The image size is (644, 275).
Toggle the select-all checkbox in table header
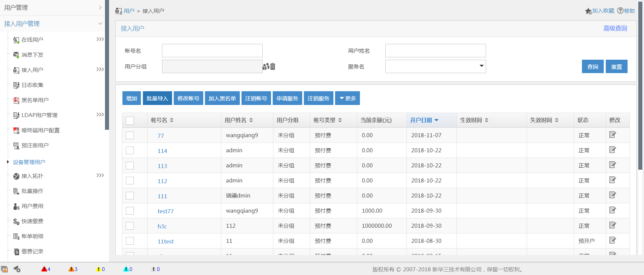coord(130,120)
